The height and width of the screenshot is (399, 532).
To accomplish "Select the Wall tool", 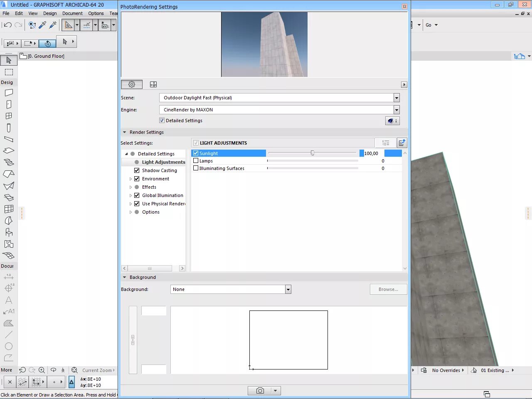I will 9,93.
